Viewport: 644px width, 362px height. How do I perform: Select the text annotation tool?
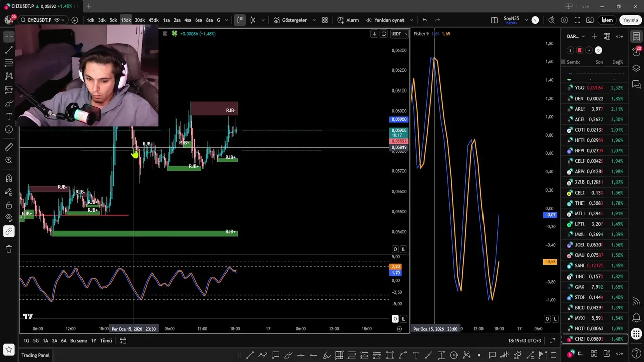9,116
